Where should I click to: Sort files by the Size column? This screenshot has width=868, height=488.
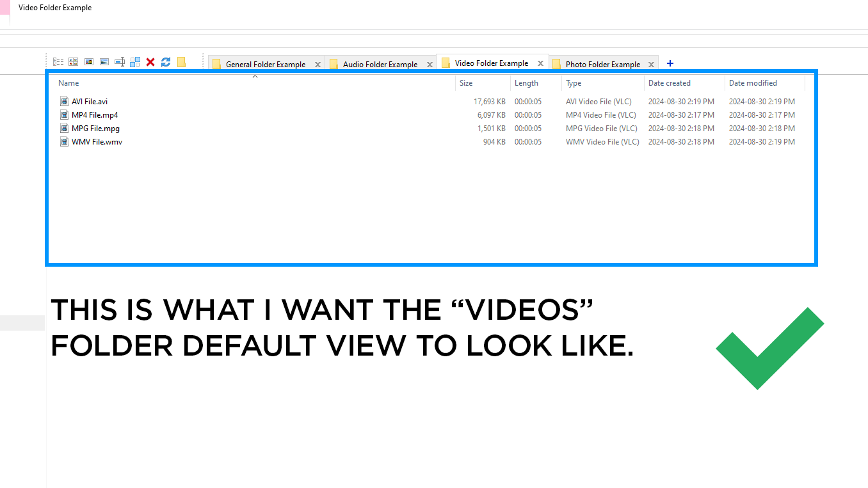tap(466, 83)
